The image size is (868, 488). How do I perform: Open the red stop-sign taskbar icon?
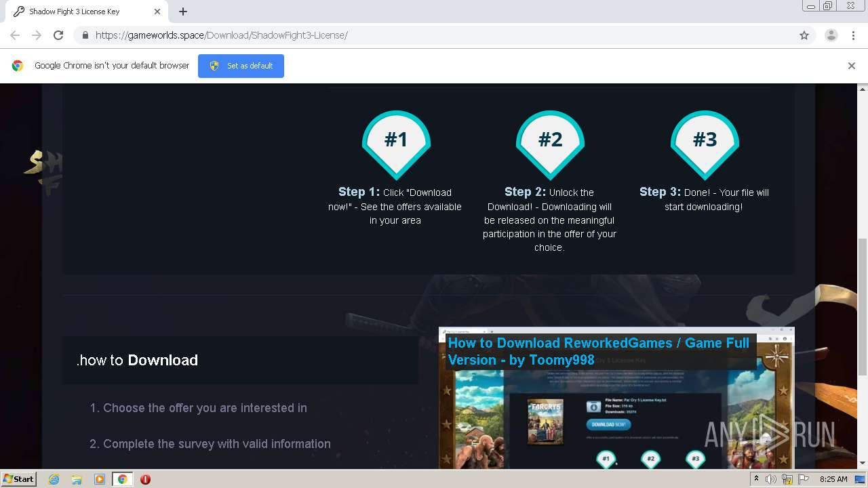(145, 479)
